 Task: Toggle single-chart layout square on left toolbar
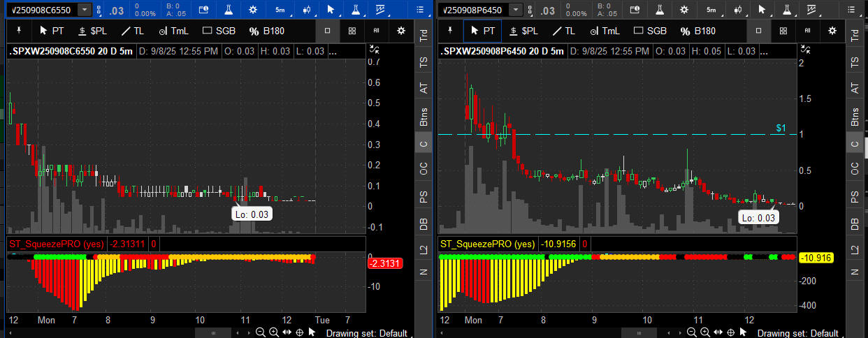tap(328, 31)
